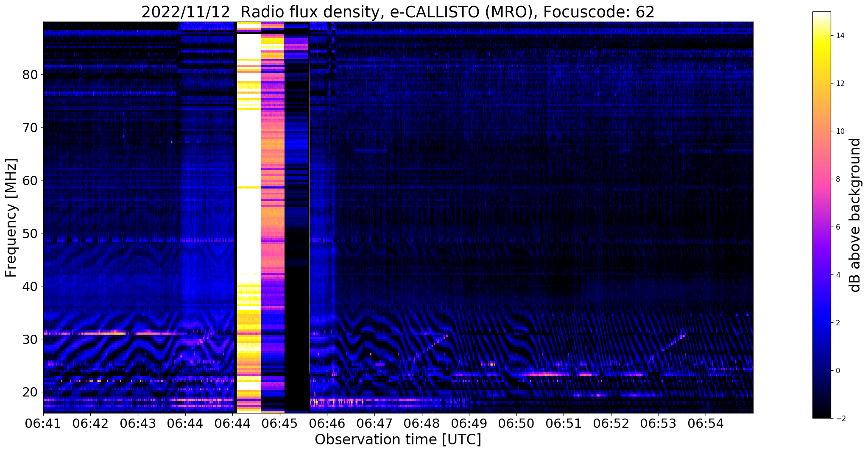The width and height of the screenshot is (868, 452).
Task: Click the colorbar tick label 10
Action: 840,131
